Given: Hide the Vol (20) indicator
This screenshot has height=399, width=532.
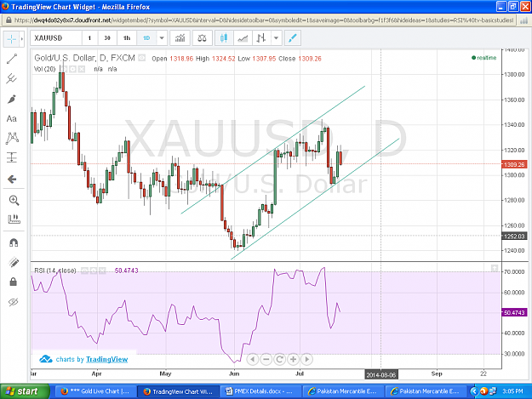Looking at the screenshot, I should point(64,69).
